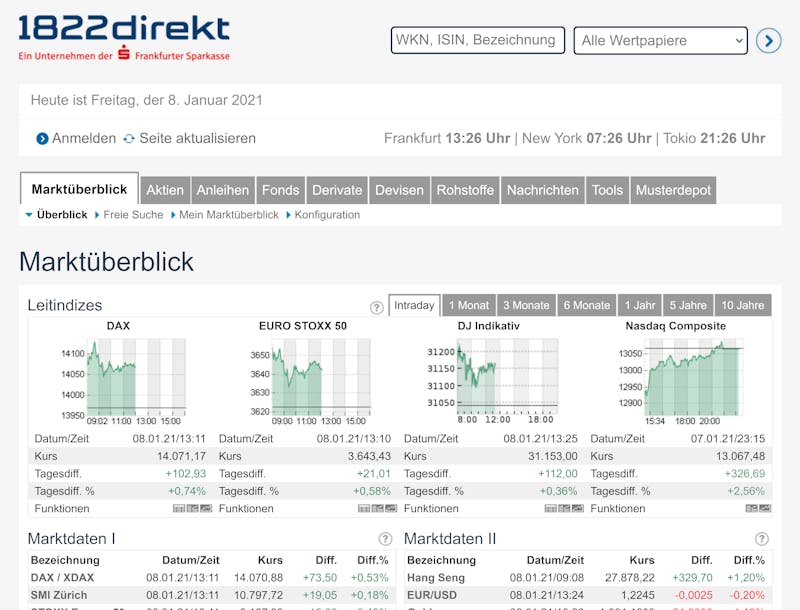Click the DJ Indikativ Funktionen list icon

click(551, 508)
